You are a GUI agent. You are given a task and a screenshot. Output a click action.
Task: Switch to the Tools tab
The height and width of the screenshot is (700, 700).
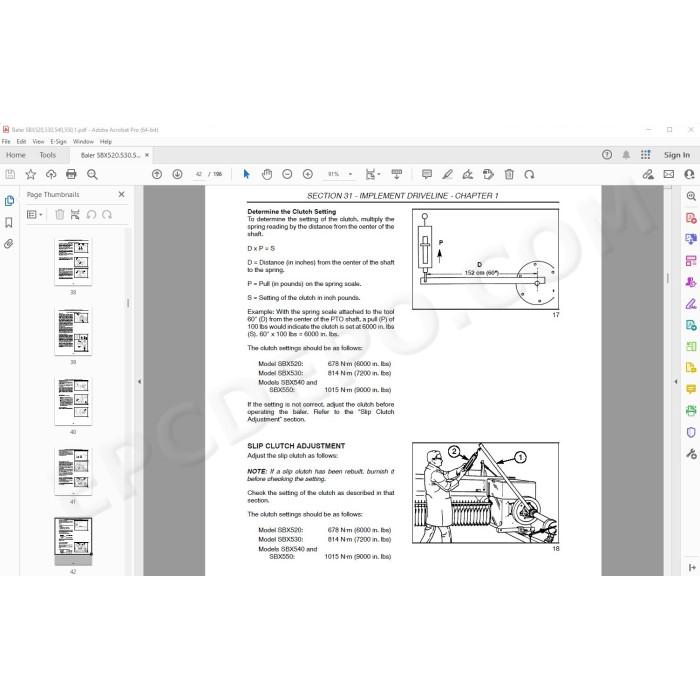pyautogui.click(x=47, y=155)
